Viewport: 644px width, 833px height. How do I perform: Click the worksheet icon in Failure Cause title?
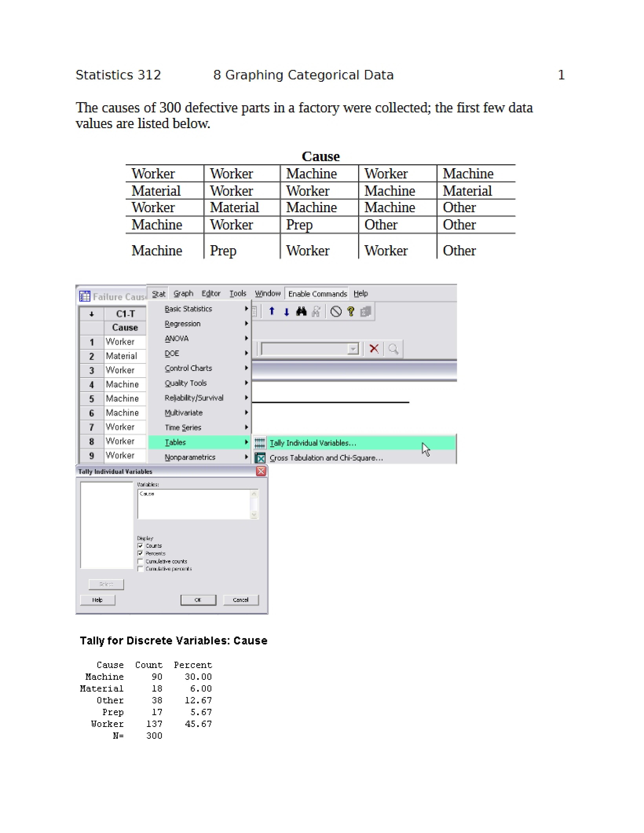click(x=85, y=296)
